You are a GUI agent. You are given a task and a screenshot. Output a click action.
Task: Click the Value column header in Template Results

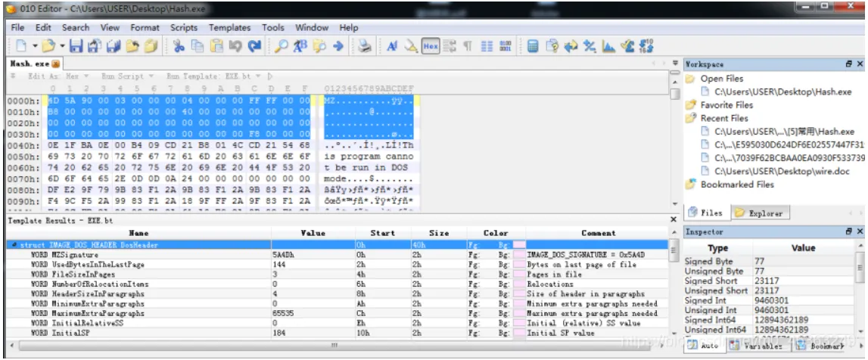coord(313,234)
